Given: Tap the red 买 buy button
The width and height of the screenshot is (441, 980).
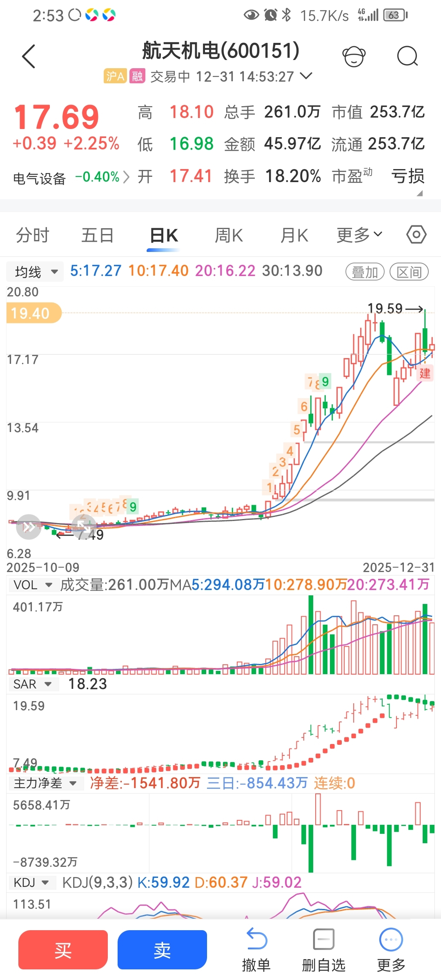Looking at the screenshot, I should coord(63,950).
